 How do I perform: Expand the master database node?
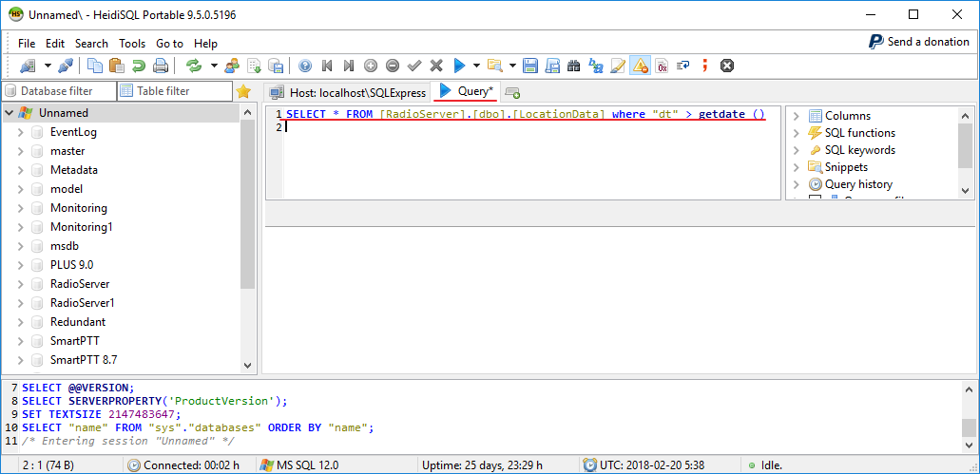tap(21, 151)
